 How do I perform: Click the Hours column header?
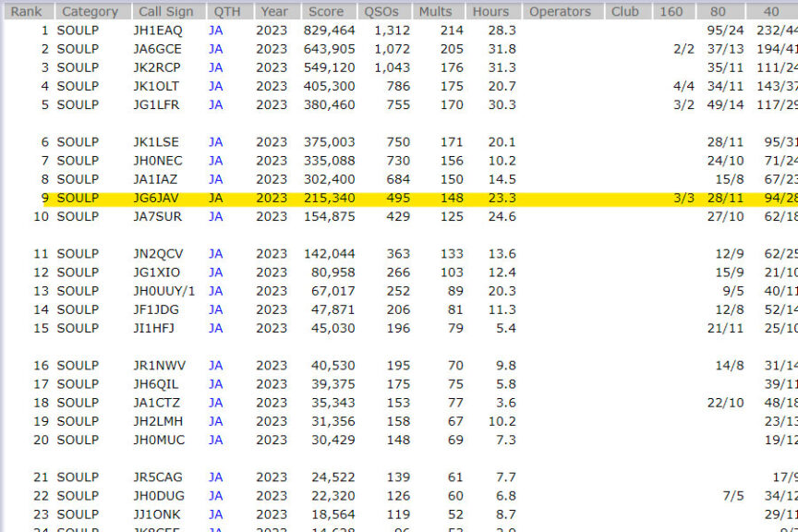pyautogui.click(x=490, y=12)
